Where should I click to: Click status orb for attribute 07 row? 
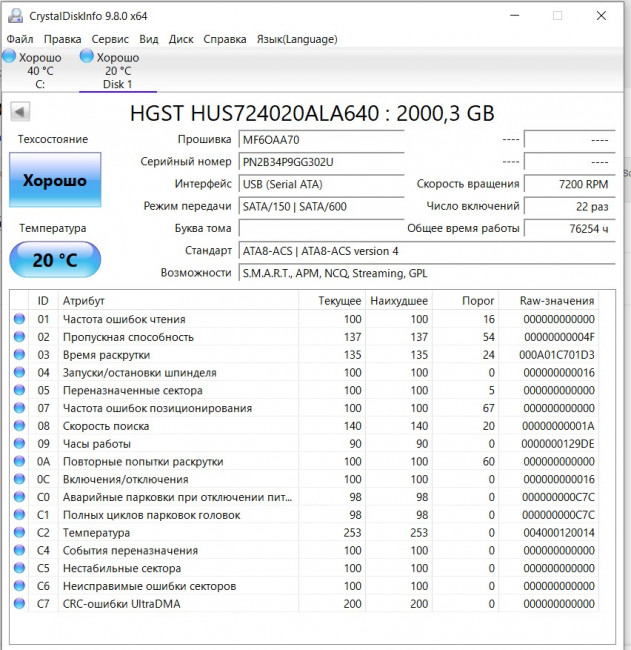click(19, 408)
